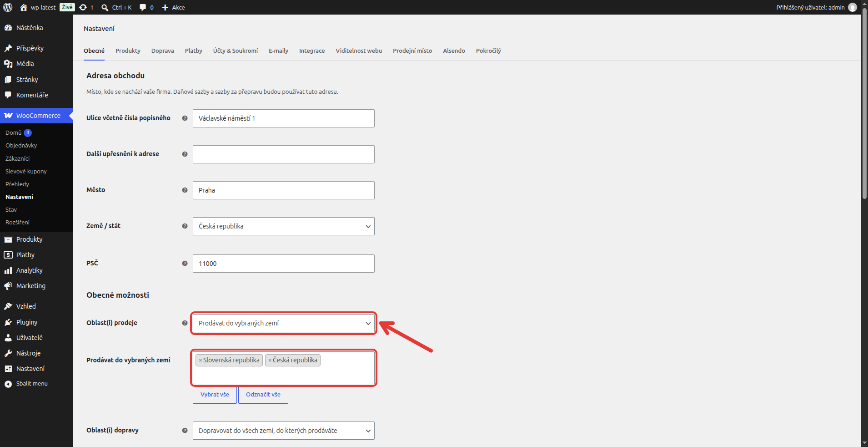Open the Pokročilý tab
This screenshot has width=868, height=447.
coord(488,51)
